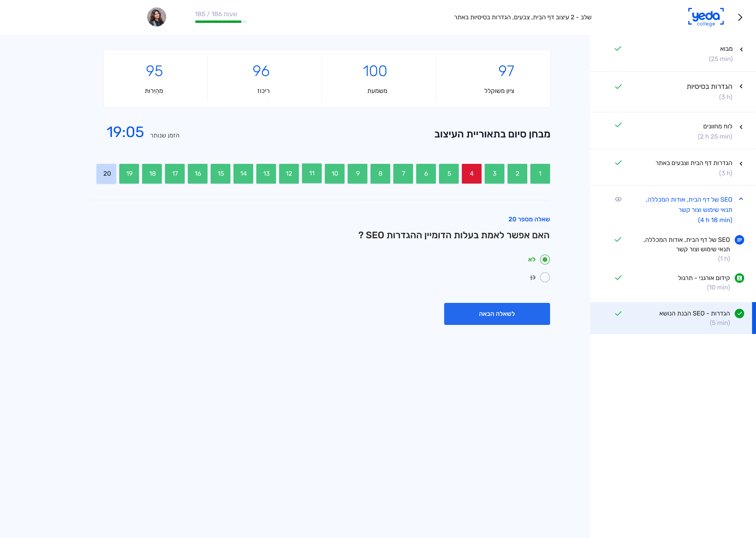Select the כן answer radio button

(545, 278)
